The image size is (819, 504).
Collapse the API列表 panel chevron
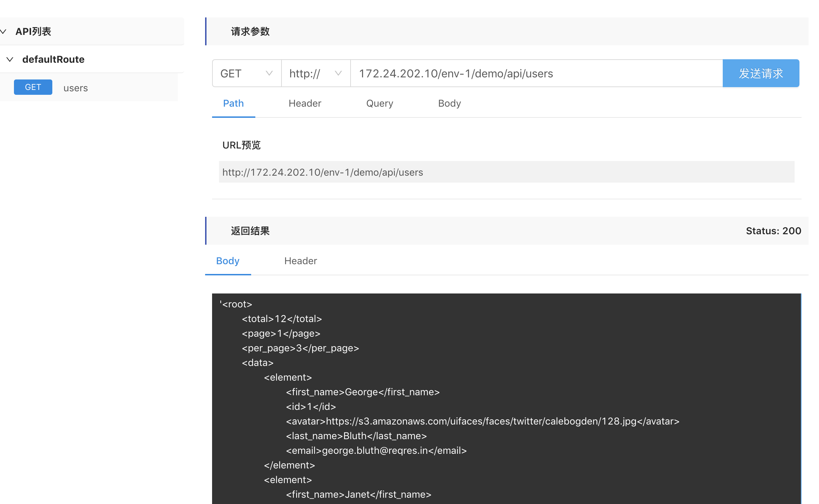click(x=3, y=32)
